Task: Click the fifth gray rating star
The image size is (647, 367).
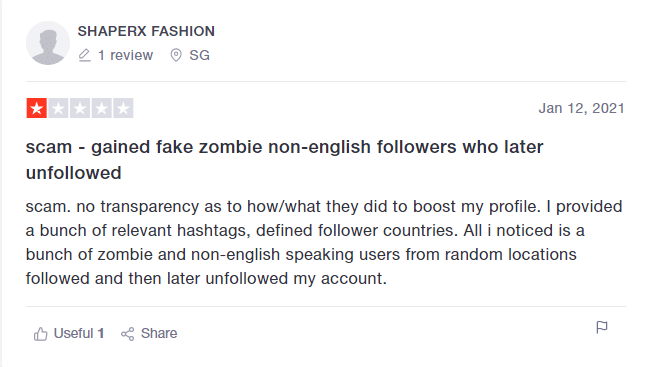Action: coord(123,108)
